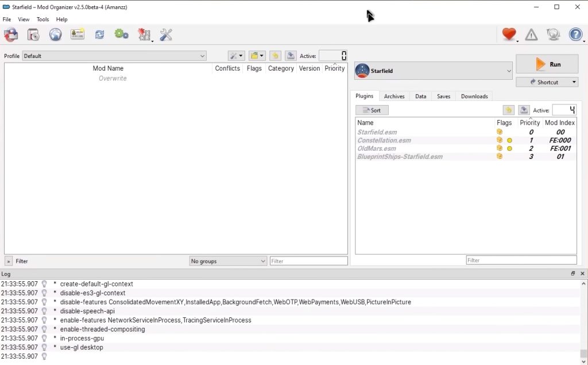This screenshot has height=365, width=588.
Task: Toggle the flag coin beside Starfield.esm
Action: coord(499,131)
